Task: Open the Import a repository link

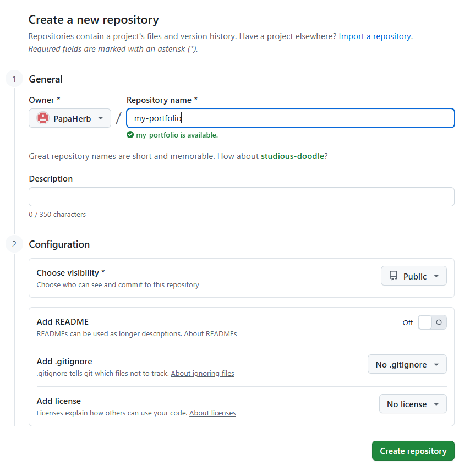Action: tap(374, 36)
